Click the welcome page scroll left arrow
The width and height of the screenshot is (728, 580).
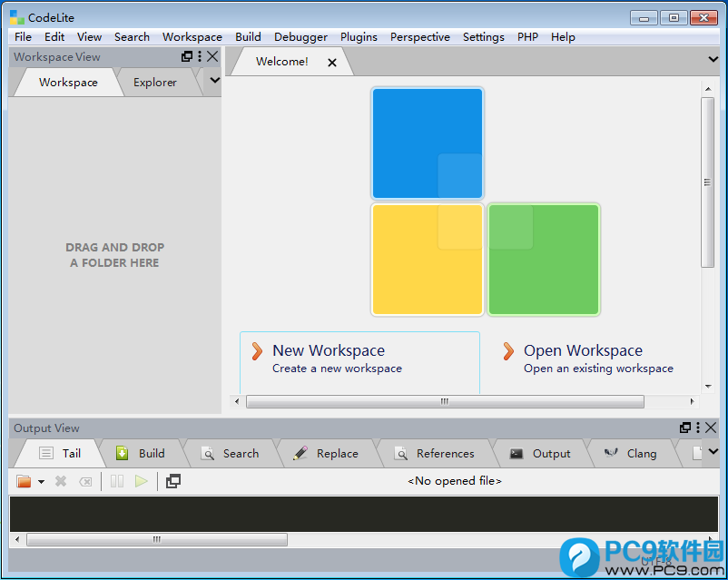coord(237,401)
